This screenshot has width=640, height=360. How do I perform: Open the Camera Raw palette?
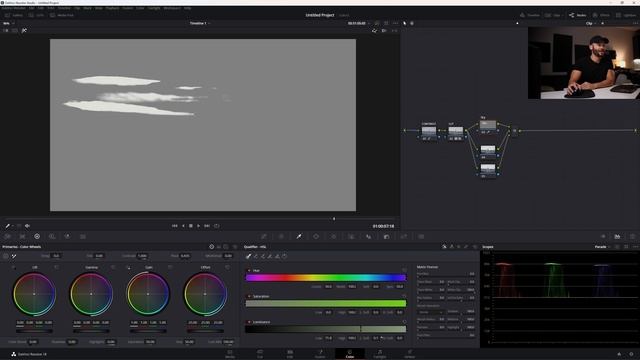click(x=7, y=236)
